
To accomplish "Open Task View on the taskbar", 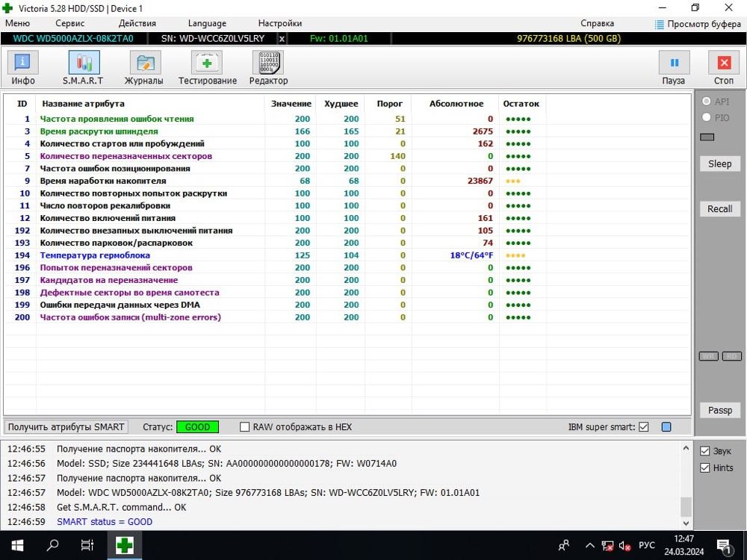I will (87, 545).
